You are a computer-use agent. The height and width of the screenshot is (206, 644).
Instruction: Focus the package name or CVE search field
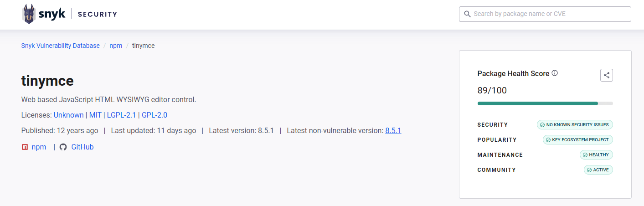point(545,14)
